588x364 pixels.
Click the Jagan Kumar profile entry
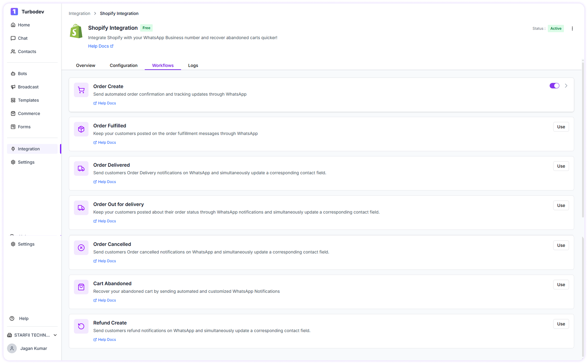click(33, 348)
